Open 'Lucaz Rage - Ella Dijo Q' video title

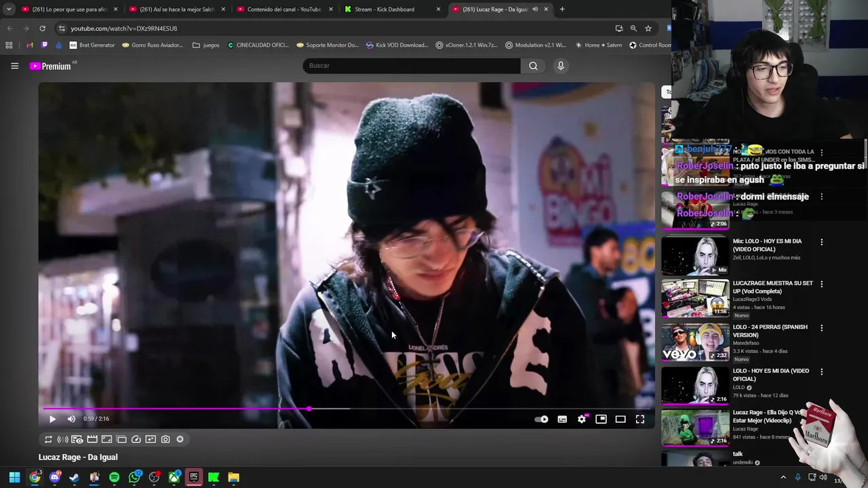(x=768, y=416)
